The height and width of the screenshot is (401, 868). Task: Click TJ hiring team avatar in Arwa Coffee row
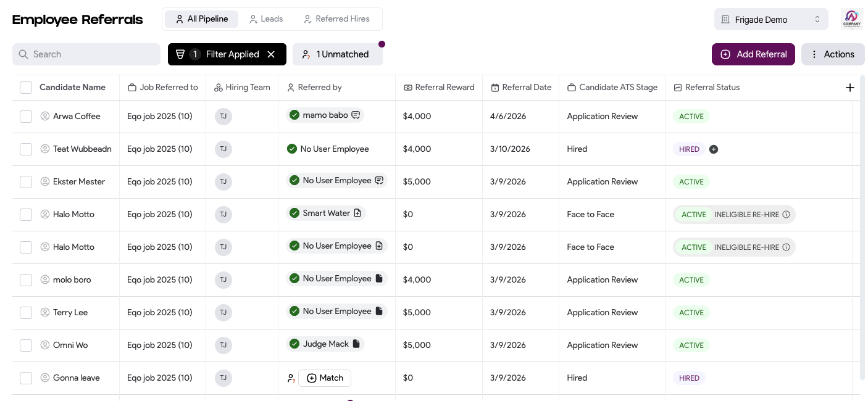(x=223, y=116)
